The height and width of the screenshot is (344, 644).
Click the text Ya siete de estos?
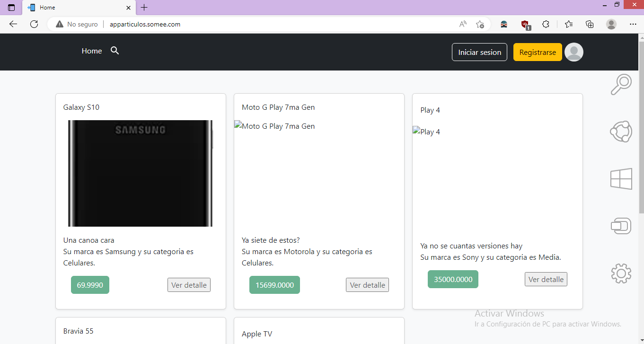click(271, 240)
